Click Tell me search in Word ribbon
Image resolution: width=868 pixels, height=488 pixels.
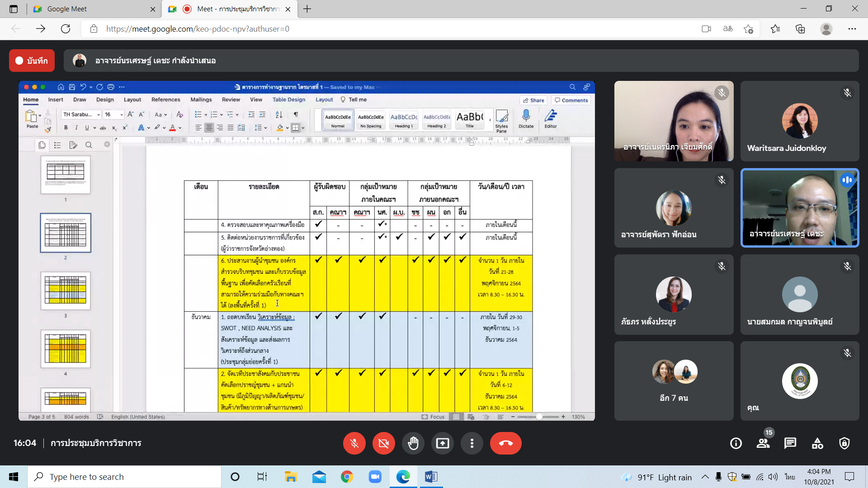354,99
